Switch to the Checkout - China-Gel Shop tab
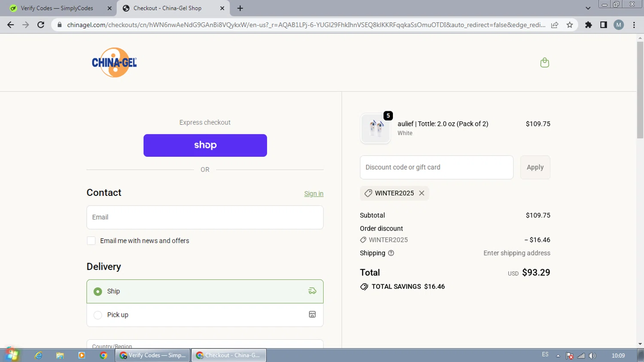 [x=173, y=8]
